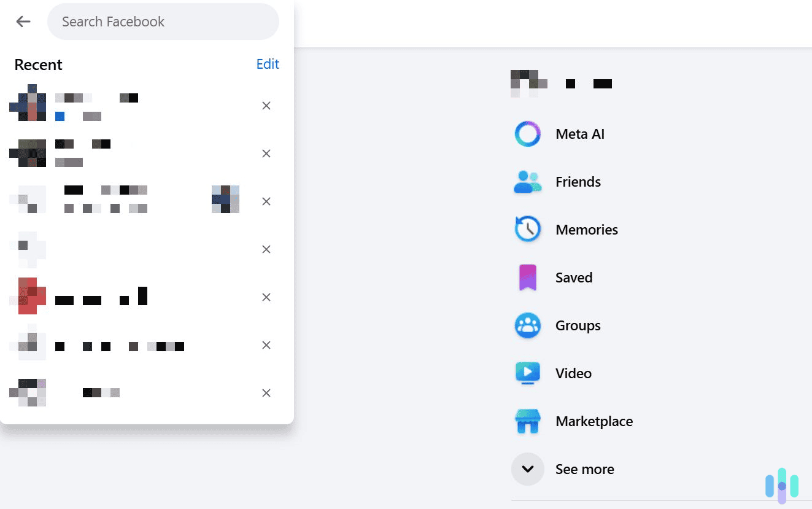Click the Video play icon
Viewport: 812px width, 509px height.
coord(527,373)
